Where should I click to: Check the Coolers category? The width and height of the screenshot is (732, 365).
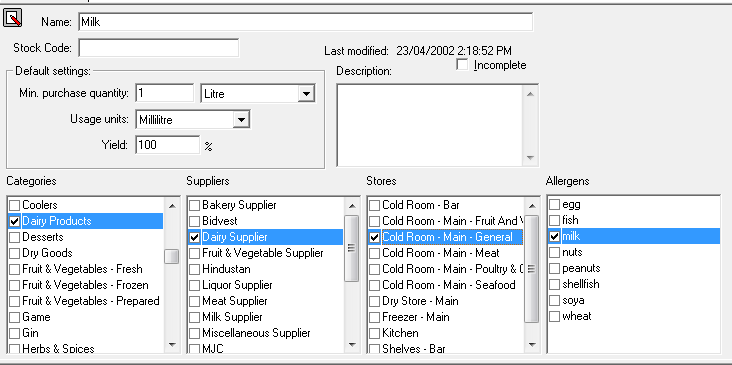point(15,205)
